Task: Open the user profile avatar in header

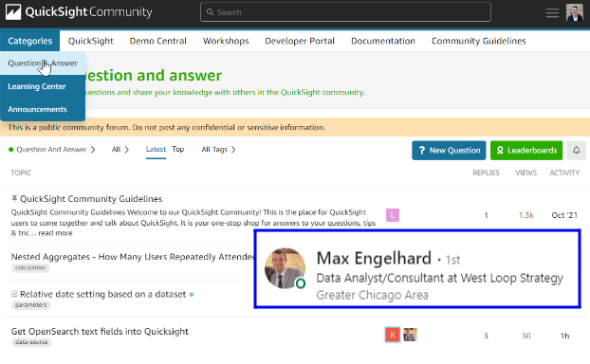Action: tap(574, 12)
